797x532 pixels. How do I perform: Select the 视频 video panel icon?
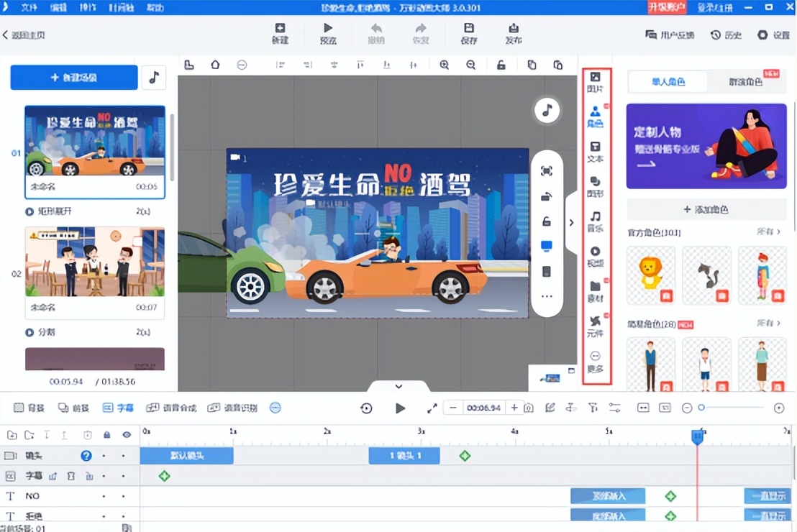[x=595, y=256]
